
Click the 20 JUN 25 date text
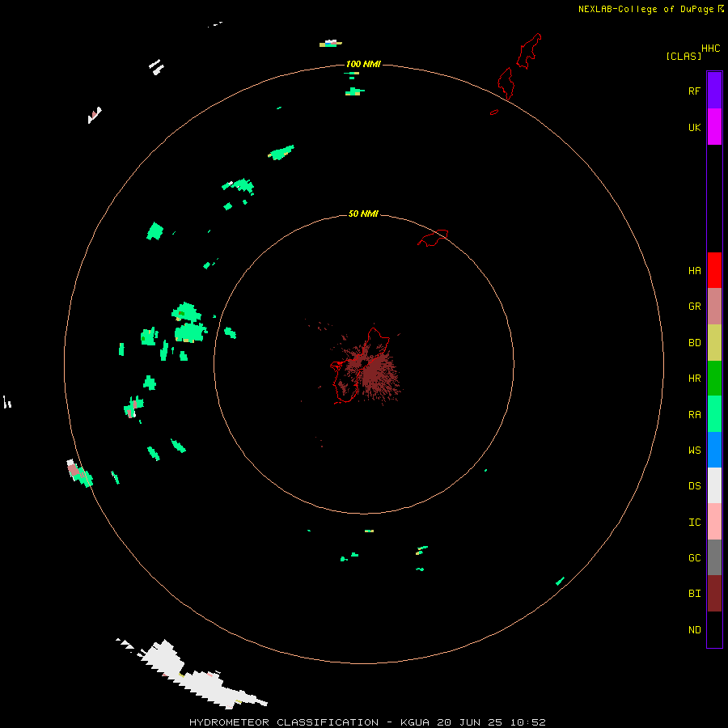point(469,722)
